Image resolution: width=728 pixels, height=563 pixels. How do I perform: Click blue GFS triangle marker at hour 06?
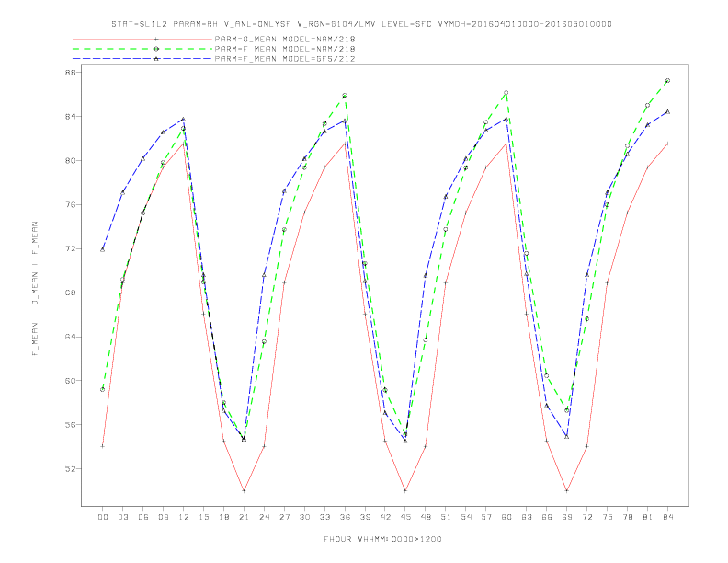143,158
